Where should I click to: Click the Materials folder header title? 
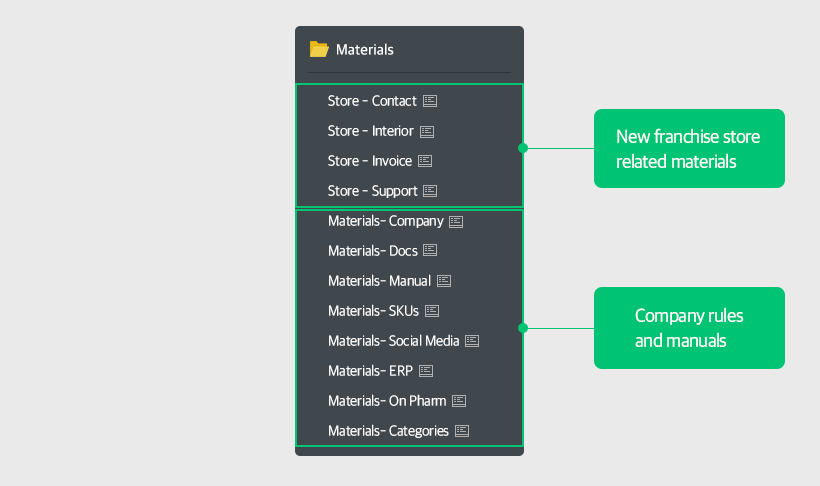point(365,49)
